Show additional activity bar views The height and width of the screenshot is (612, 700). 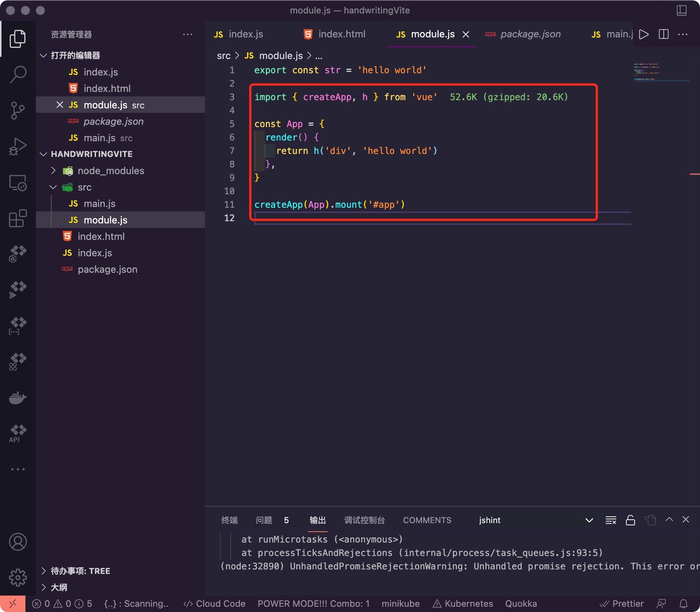point(18,469)
